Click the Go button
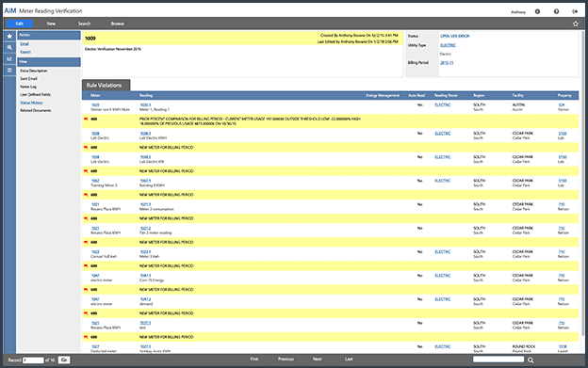This screenshot has height=368, width=588. [64, 360]
